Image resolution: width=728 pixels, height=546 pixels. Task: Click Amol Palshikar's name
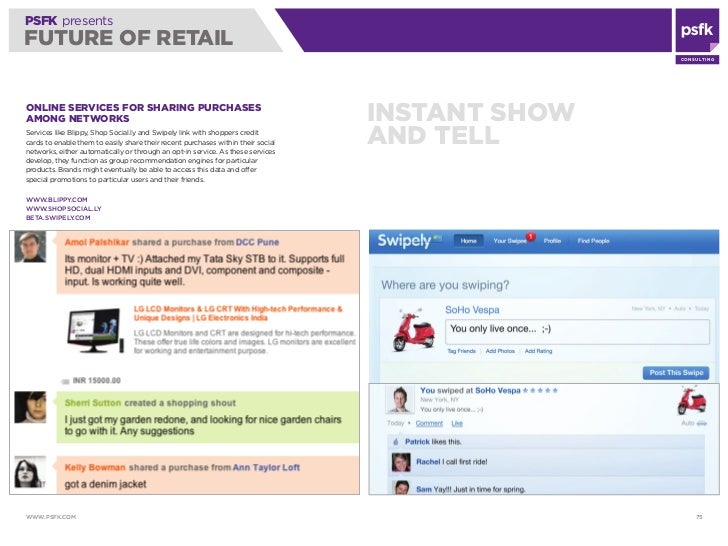coord(97,242)
